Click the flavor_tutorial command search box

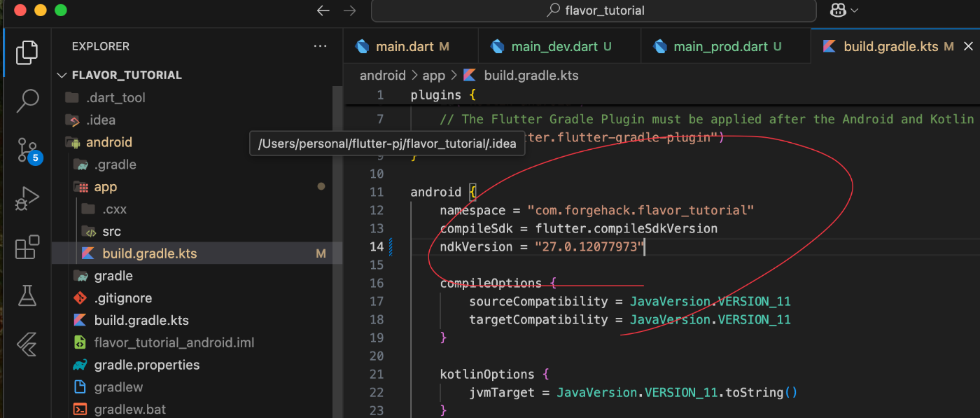594,11
